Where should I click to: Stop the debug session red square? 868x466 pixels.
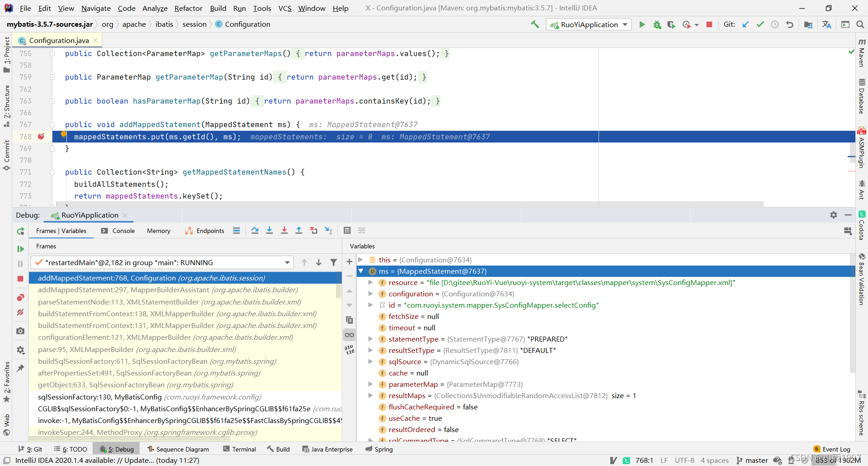click(x=20, y=279)
